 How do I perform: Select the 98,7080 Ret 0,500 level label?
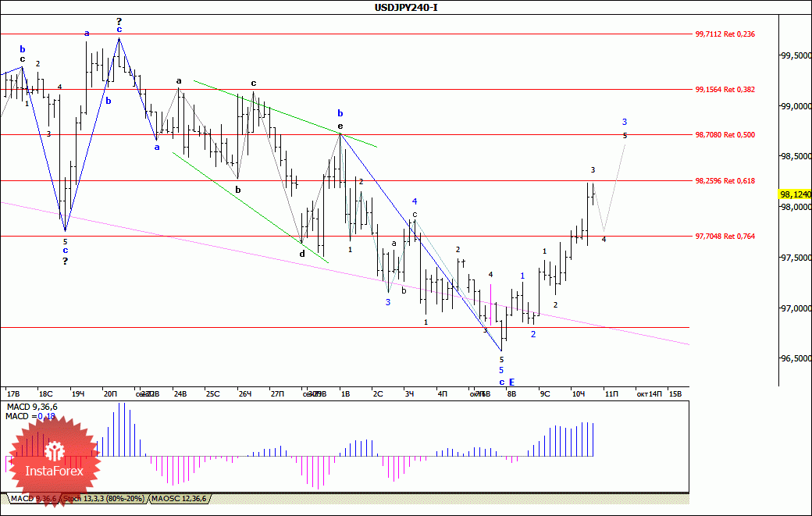point(725,134)
